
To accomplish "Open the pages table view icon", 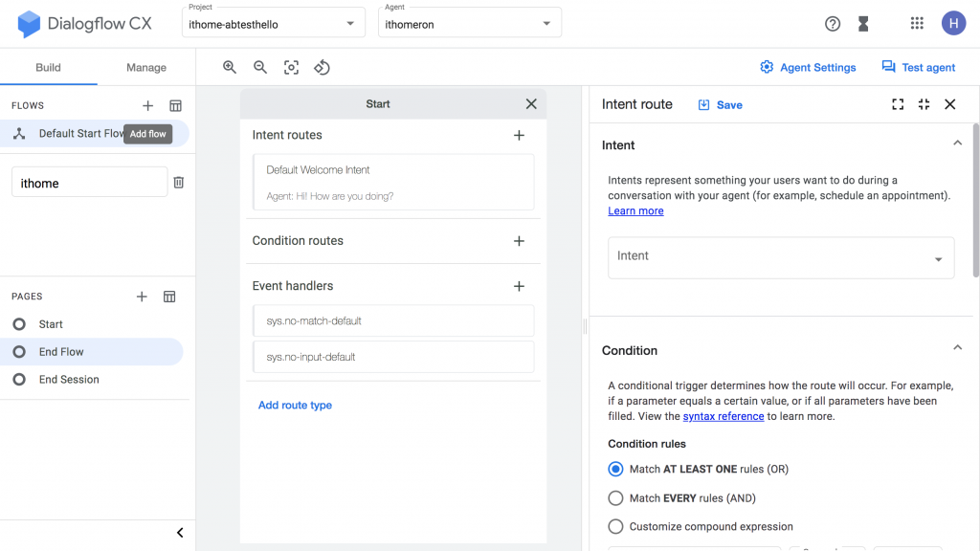I will 169,297.
